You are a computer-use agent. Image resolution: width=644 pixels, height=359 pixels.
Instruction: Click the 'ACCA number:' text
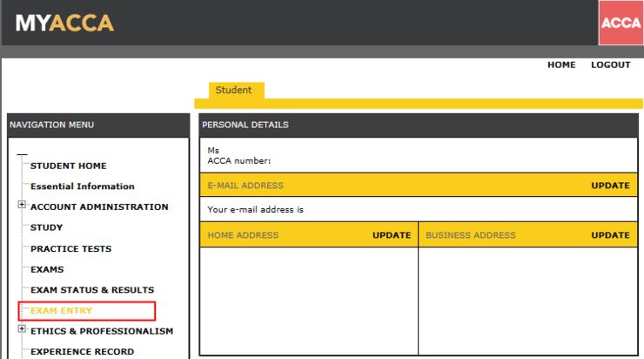[x=239, y=161]
